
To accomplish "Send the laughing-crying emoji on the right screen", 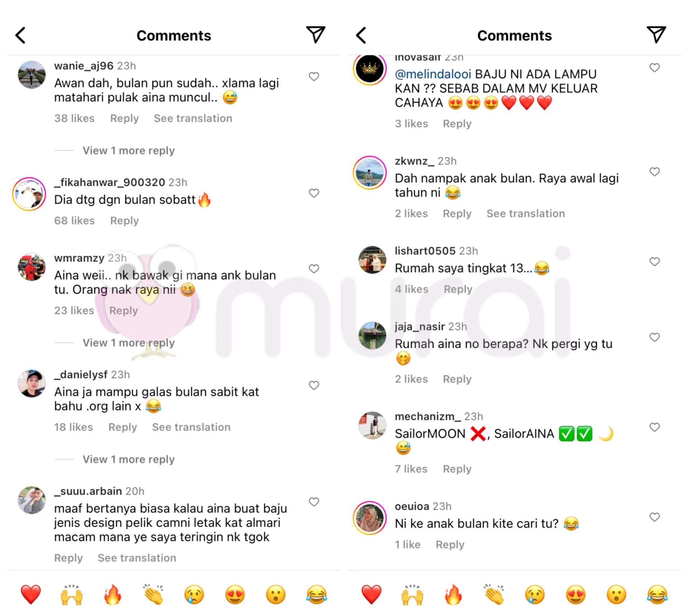I will pyautogui.click(x=657, y=594).
